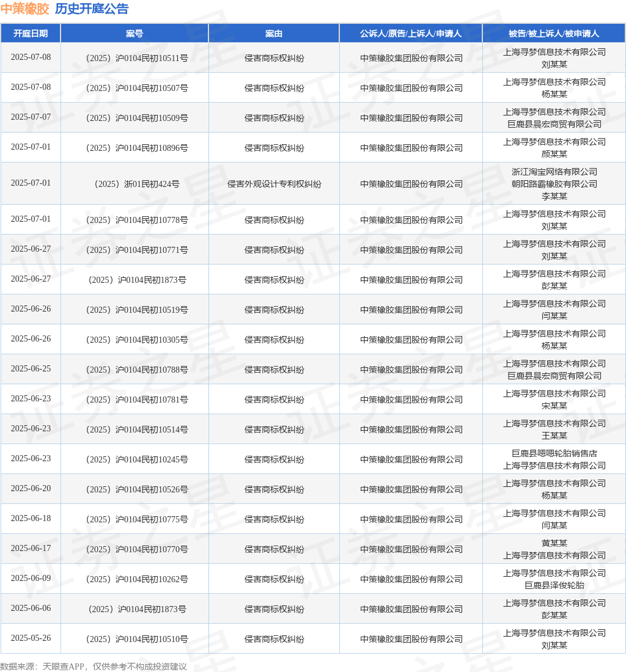
Task: Select 闫某某 in the 10775号 row
Action: coord(554,525)
